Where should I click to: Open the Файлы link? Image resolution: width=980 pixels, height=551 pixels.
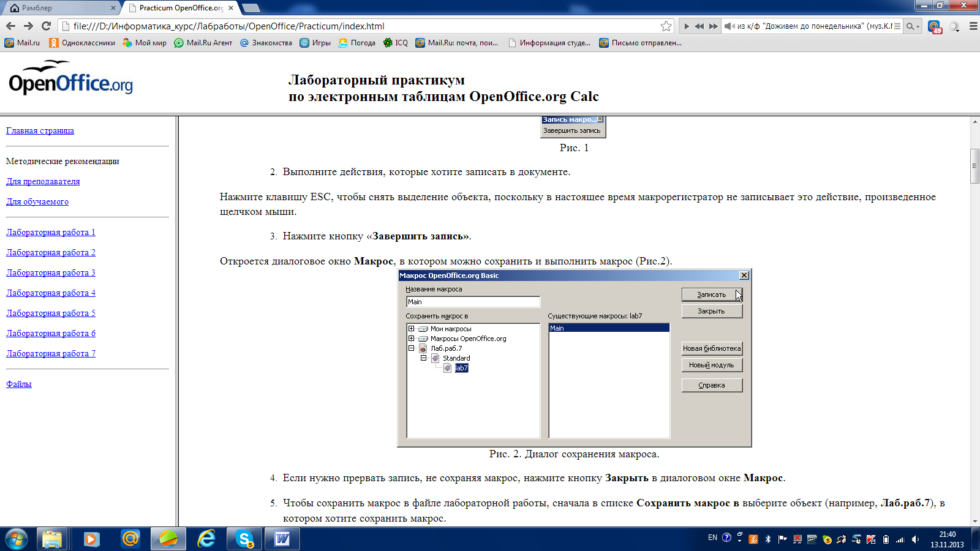pos(19,384)
